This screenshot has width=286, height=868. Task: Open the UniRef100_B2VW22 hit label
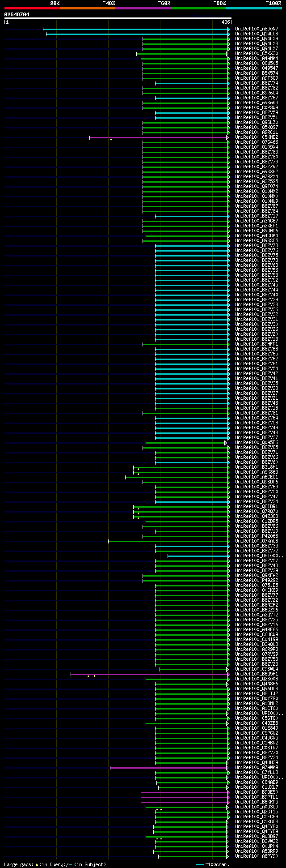[x=257, y=842]
